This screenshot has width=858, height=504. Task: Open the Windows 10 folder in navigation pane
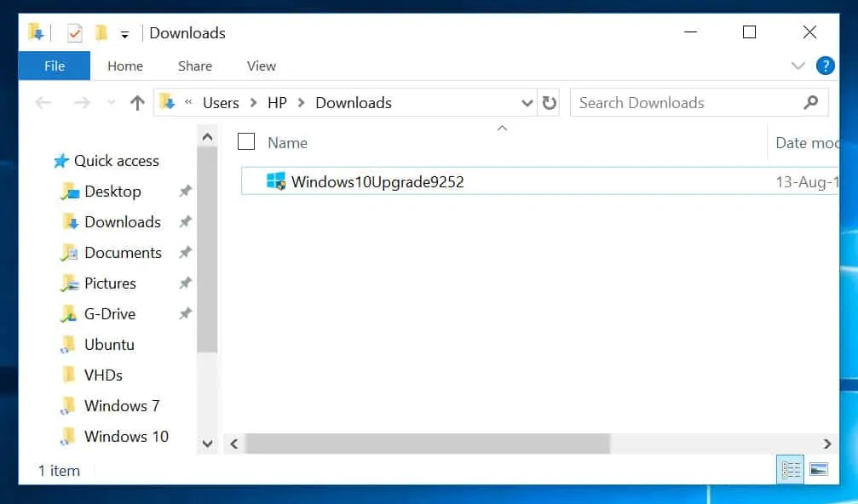(126, 436)
